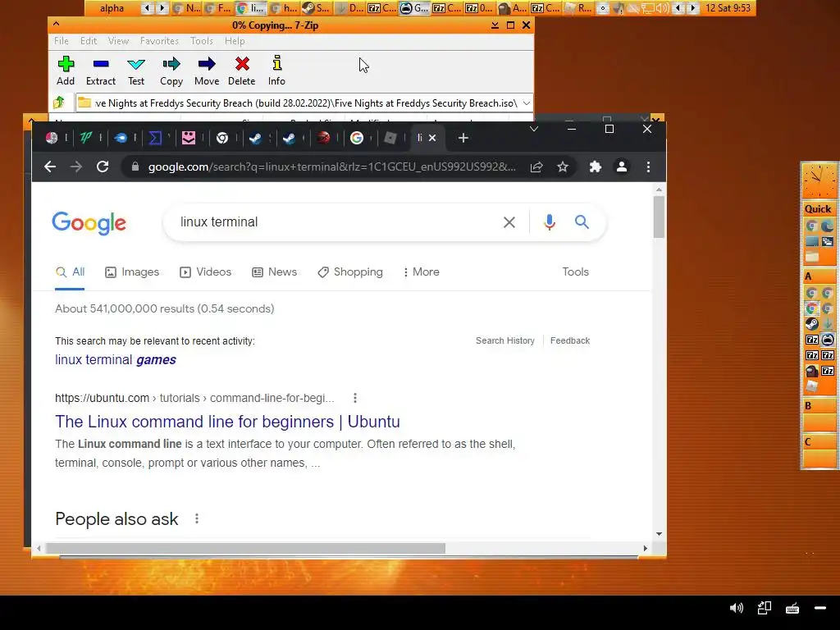Click the Copy icon in 7-Zip toolbar

point(171,71)
